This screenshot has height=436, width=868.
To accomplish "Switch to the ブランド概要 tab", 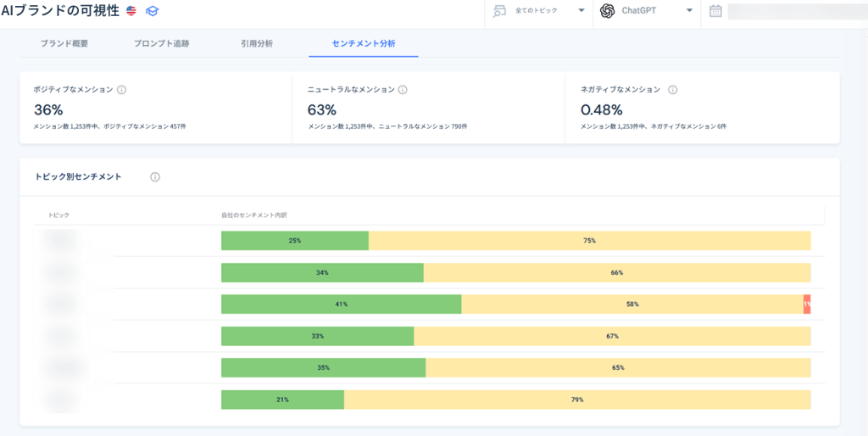I will point(64,44).
